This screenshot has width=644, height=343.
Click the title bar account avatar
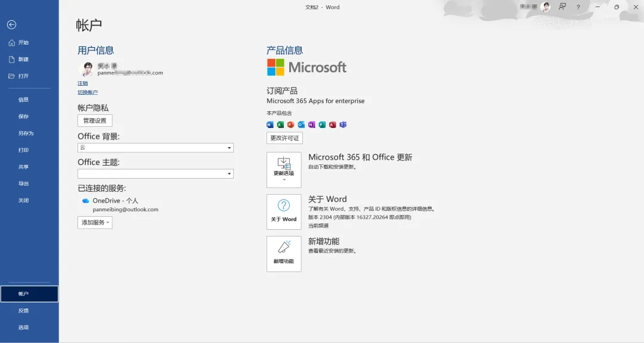coord(546,7)
